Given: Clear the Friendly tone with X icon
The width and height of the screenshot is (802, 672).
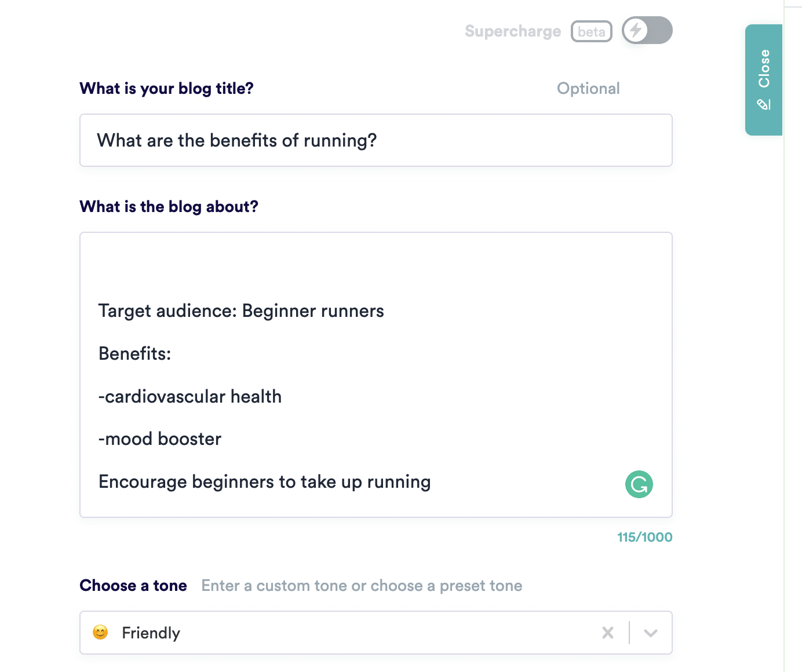Looking at the screenshot, I should tap(608, 633).
